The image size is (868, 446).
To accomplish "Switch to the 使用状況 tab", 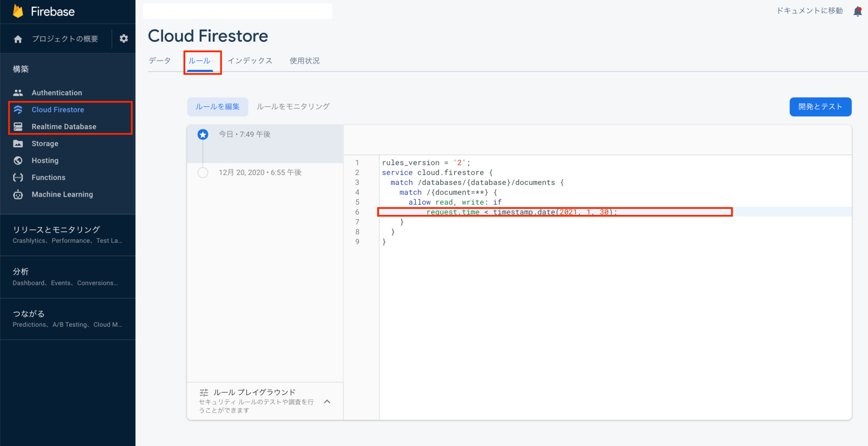I will [x=304, y=61].
